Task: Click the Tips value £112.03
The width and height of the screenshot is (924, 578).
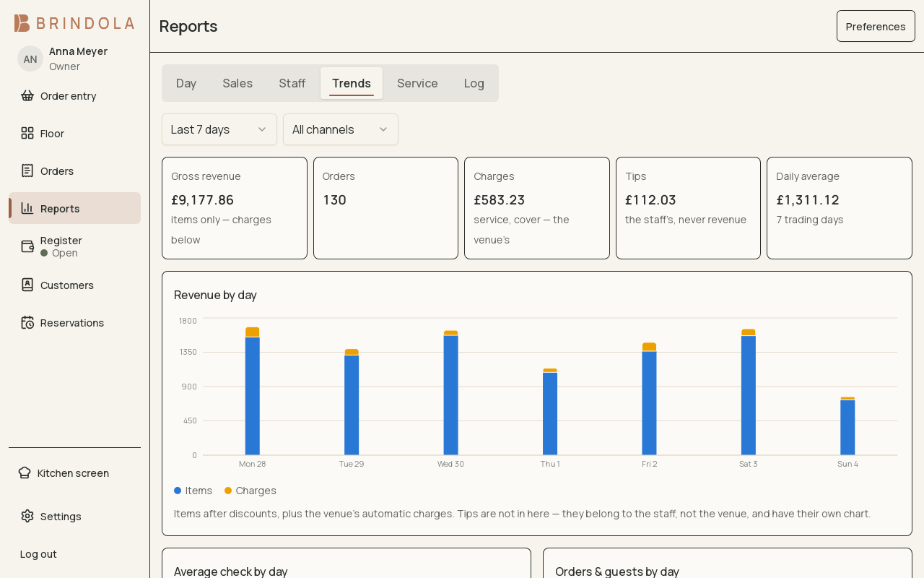Action: coord(650,199)
